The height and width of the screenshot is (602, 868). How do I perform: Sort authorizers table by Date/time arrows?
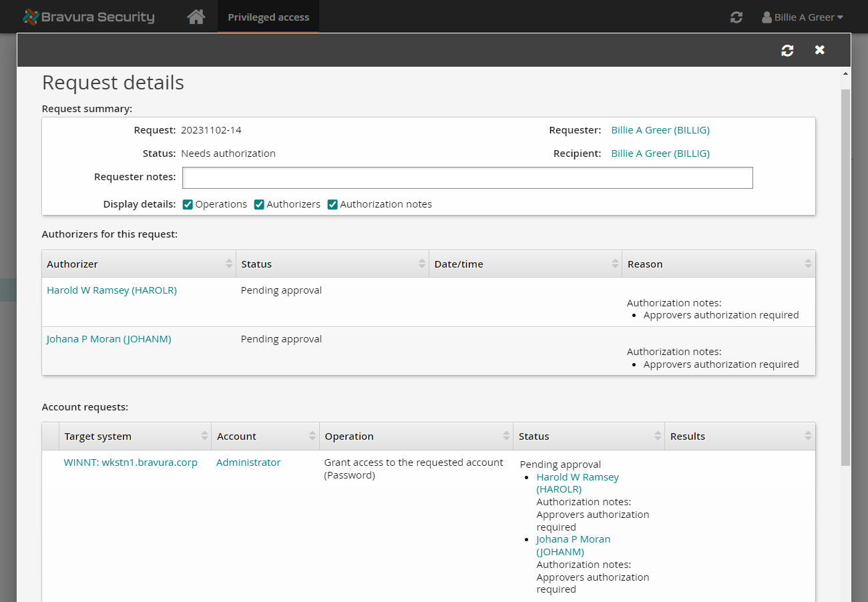click(x=615, y=264)
